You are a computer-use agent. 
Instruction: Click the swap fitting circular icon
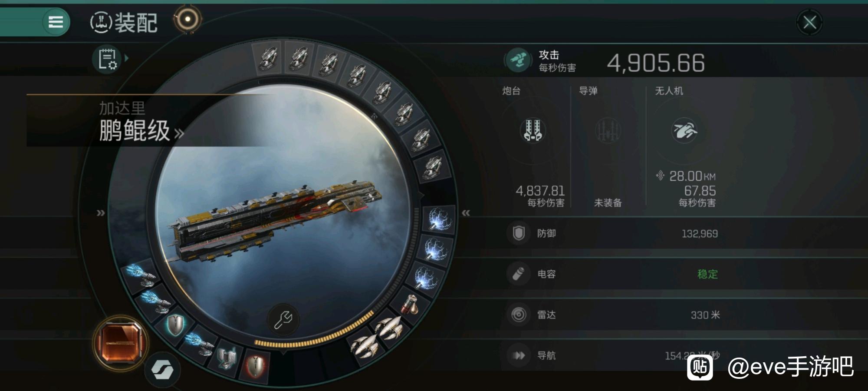point(162,370)
